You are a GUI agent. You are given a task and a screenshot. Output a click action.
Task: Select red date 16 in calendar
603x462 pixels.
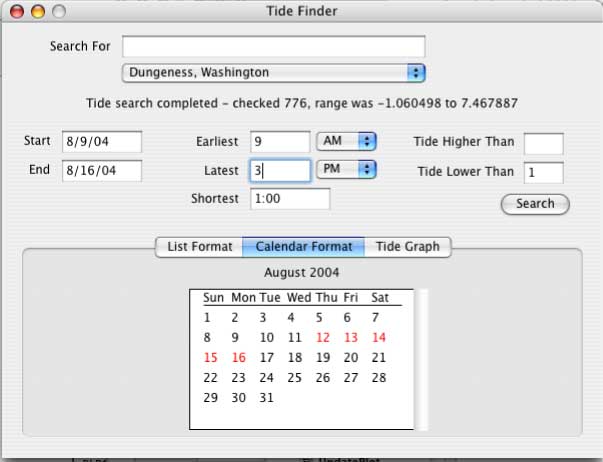(238, 357)
